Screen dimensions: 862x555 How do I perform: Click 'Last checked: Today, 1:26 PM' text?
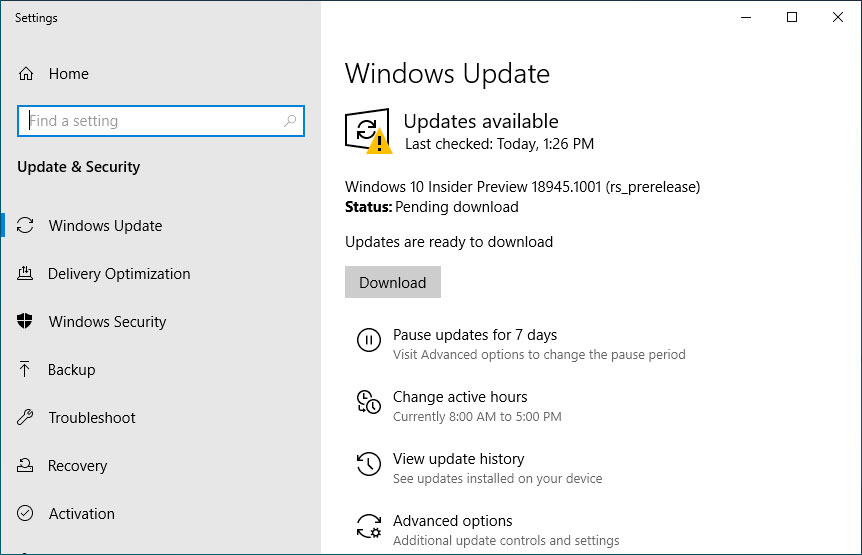(x=499, y=144)
